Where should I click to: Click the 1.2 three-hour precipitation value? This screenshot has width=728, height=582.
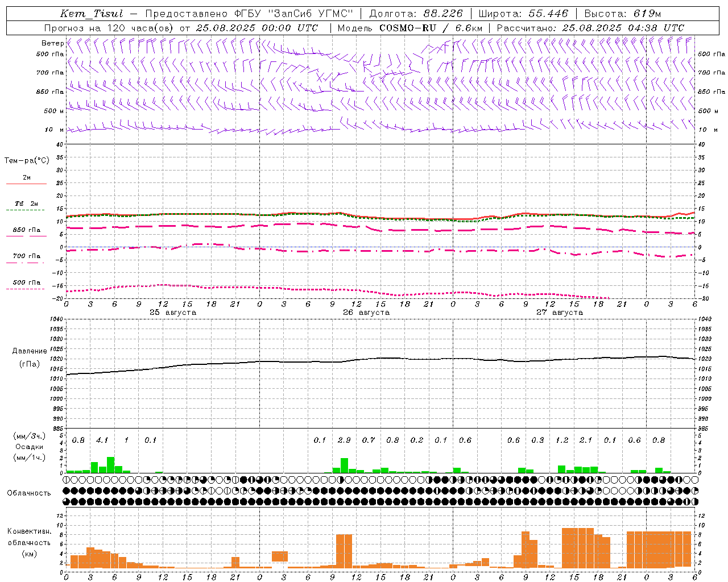[x=562, y=440]
